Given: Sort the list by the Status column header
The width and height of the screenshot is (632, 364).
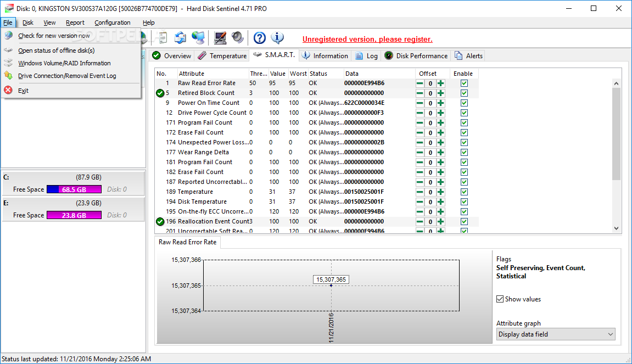Looking at the screenshot, I should coord(326,74).
